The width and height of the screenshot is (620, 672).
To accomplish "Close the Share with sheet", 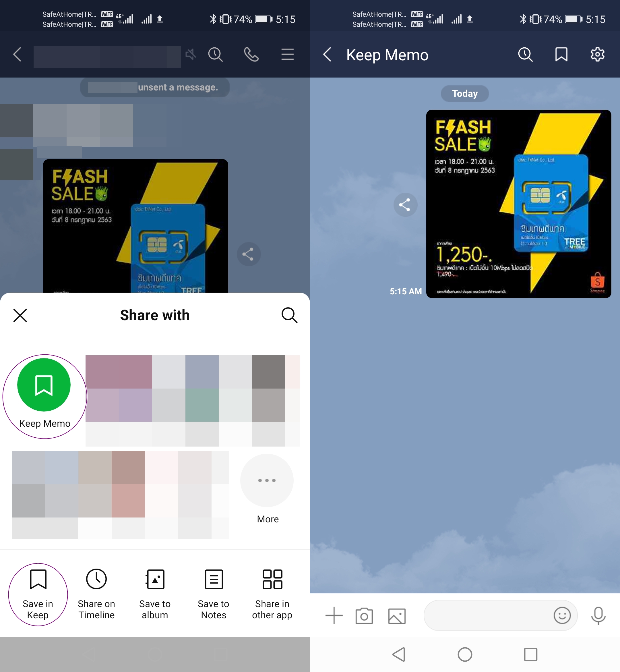I will [x=20, y=315].
